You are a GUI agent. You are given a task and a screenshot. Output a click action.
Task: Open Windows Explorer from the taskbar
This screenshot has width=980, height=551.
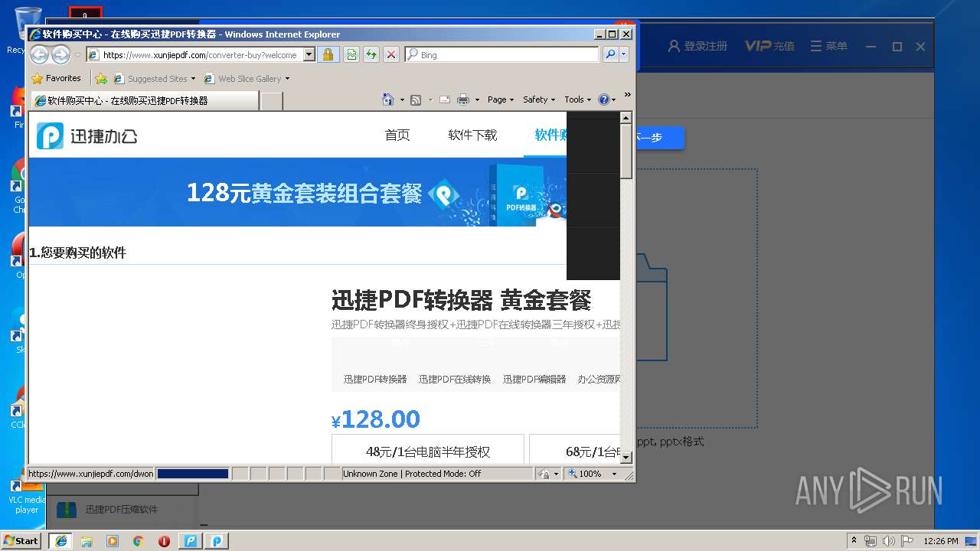click(x=87, y=540)
